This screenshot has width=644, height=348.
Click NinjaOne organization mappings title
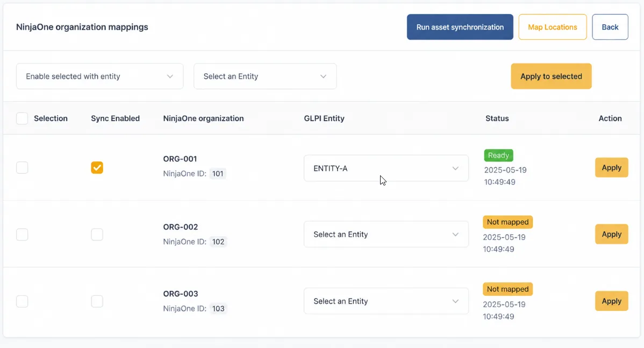point(82,27)
